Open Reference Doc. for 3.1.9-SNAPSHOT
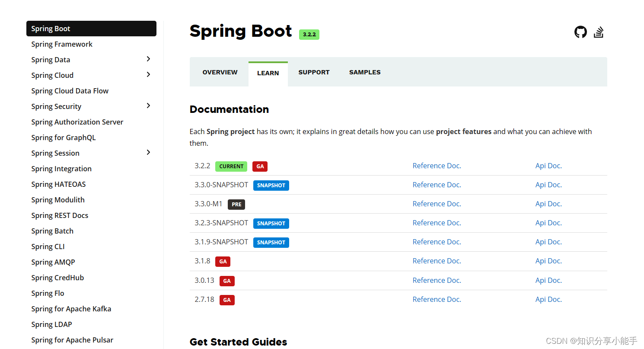 coord(437,242)
